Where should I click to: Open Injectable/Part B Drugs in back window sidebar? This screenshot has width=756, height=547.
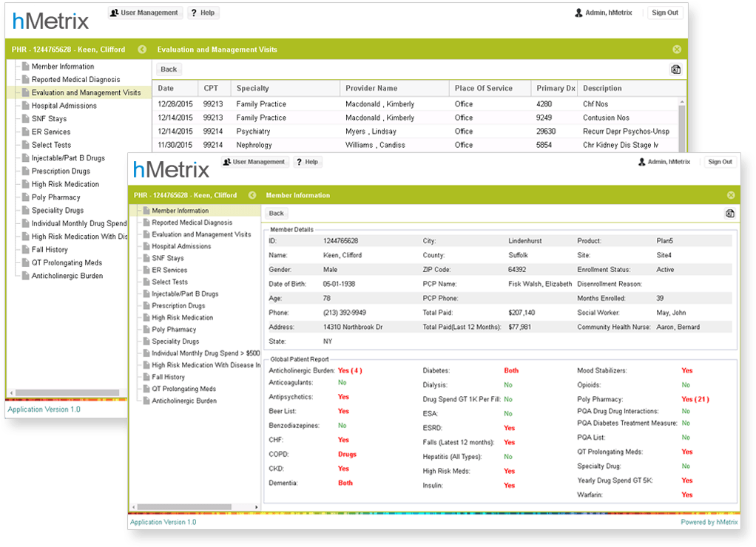click(68, 157)
